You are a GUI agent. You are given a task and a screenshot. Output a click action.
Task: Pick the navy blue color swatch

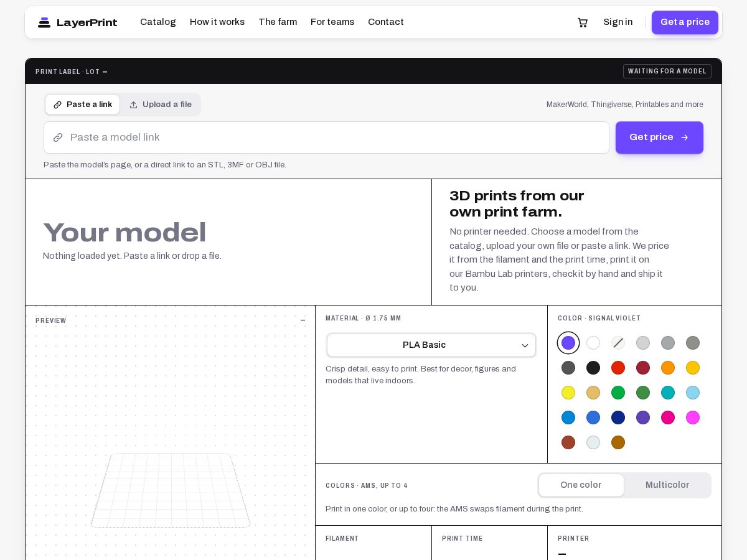coord(618,418)
